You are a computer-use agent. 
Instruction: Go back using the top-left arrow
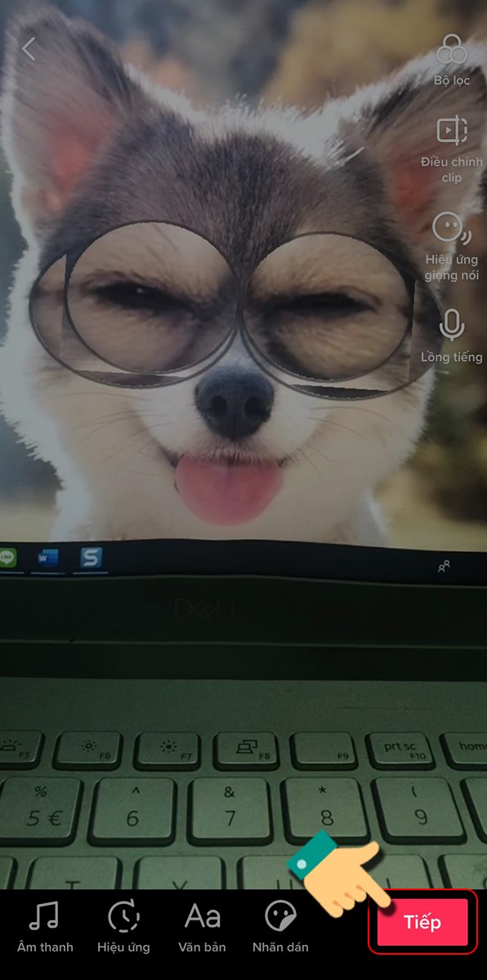[x=29, y=49]
